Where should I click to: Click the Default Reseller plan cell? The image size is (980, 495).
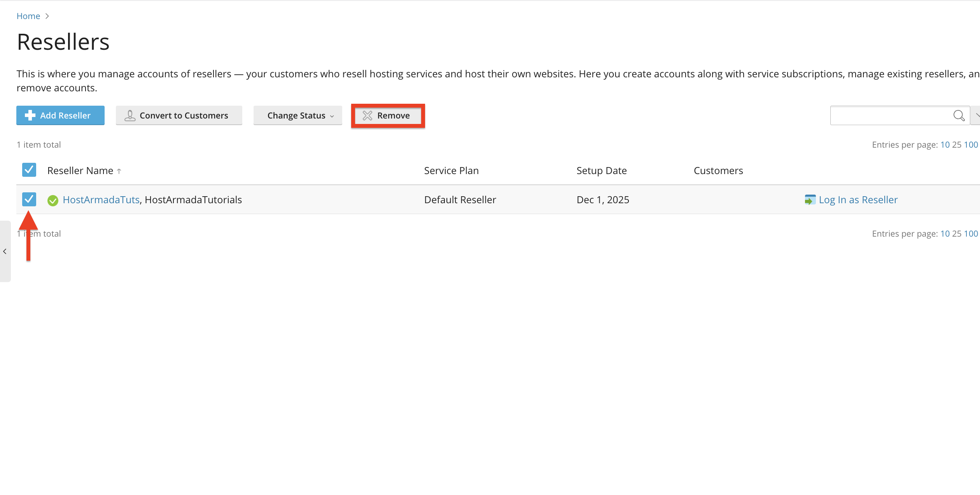(x=460, y=200)
